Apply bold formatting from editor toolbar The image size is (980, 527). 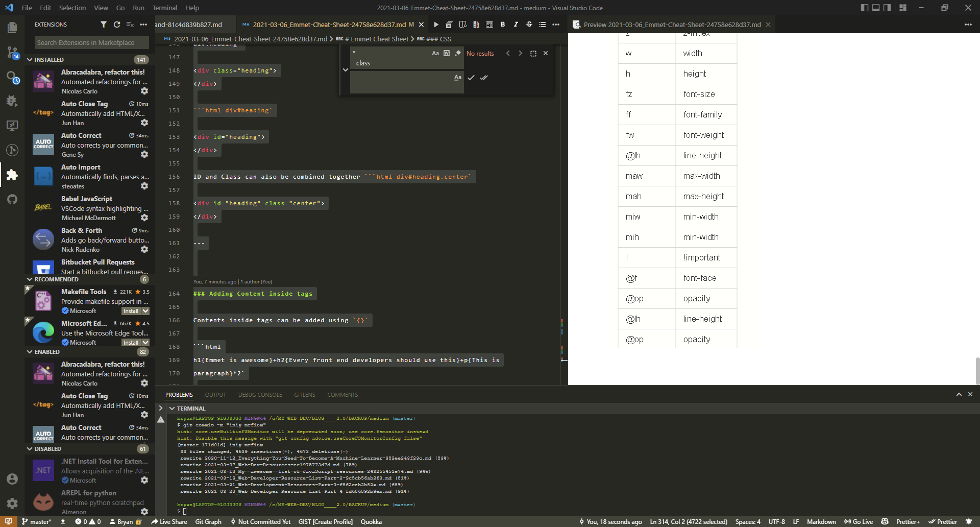click(503, 25)
